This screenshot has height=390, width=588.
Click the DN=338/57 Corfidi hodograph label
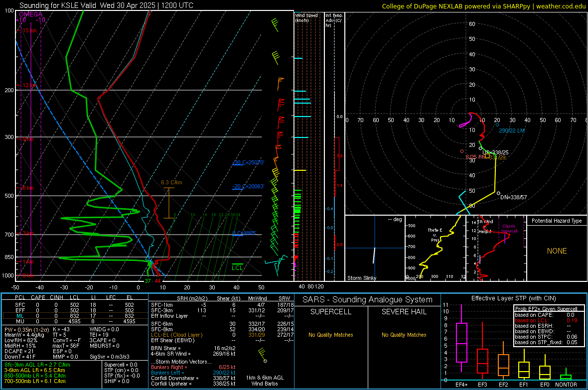click(513, 197)
